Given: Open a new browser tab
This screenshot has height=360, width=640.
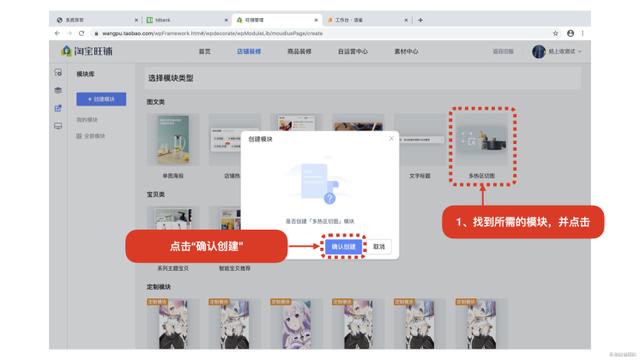Looking at the screenshot, I should point(420,20).
